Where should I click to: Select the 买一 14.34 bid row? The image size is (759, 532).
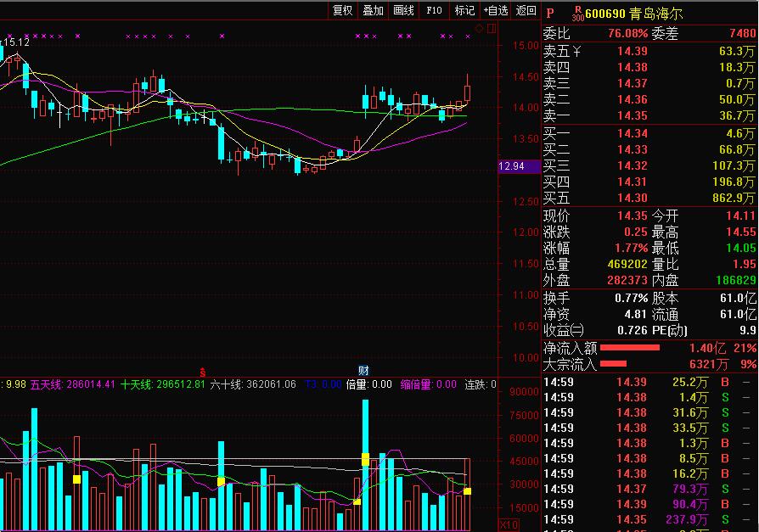click(x=649, y=133)
